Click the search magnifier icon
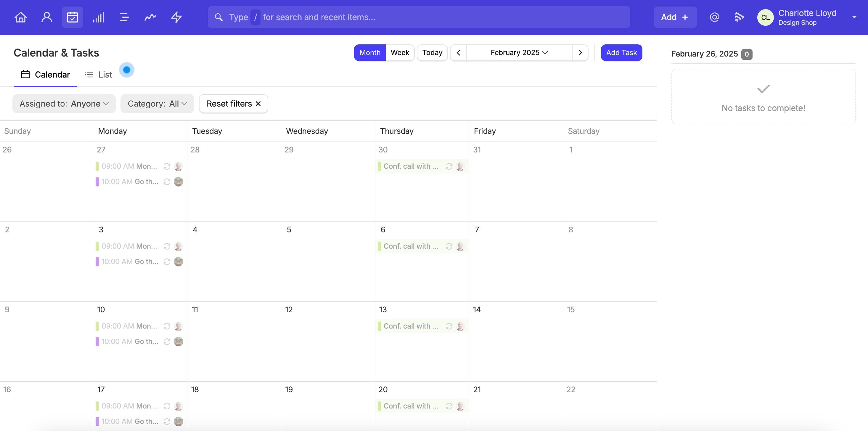 pyautogui.click(x=219, y=17)
